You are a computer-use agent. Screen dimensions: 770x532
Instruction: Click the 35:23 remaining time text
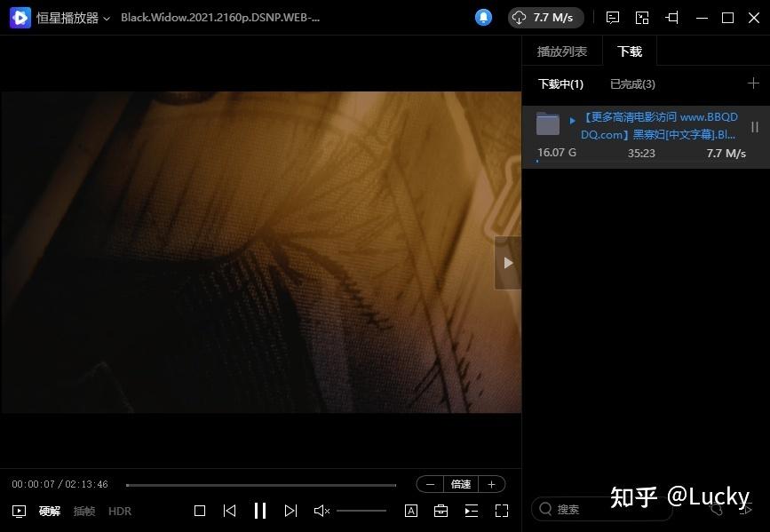click(641, 154)
